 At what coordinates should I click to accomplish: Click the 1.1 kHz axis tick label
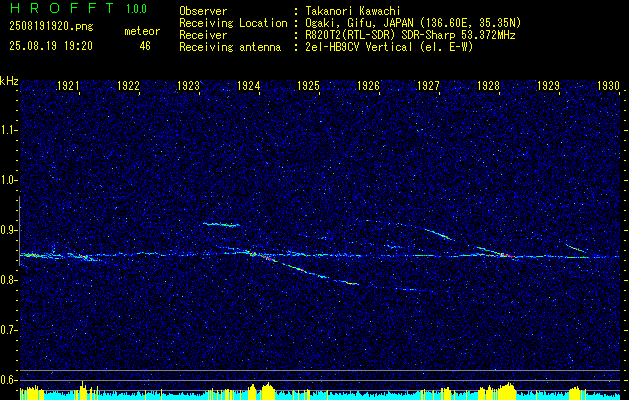(9, 130)
